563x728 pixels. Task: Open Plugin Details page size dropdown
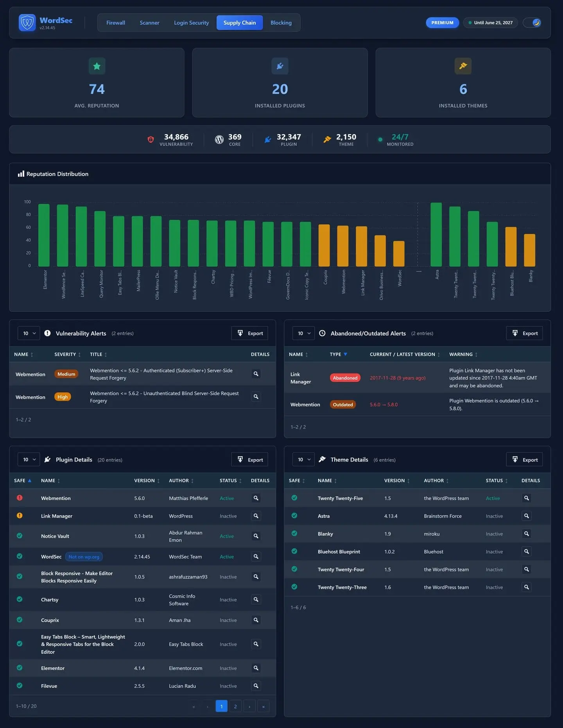tap(29, 460)
